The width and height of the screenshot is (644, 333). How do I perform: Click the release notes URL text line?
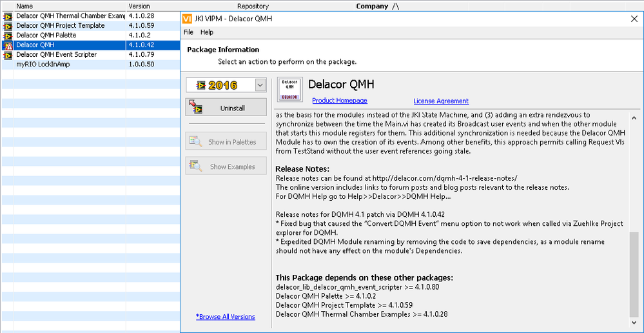[x=396, y=178]
